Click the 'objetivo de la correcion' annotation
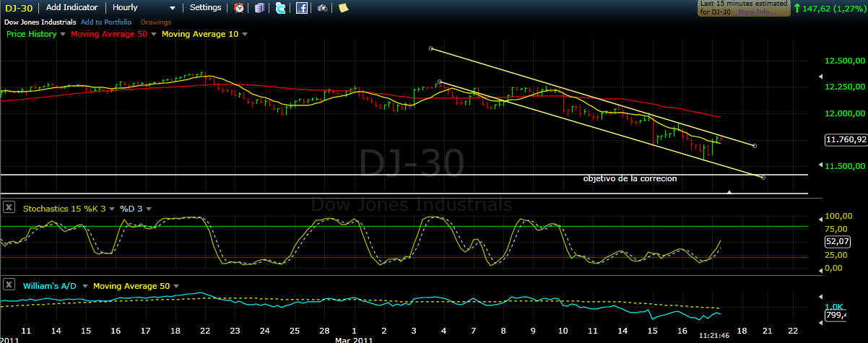This screenshot has height=343, width=868. tap(630, 178)
